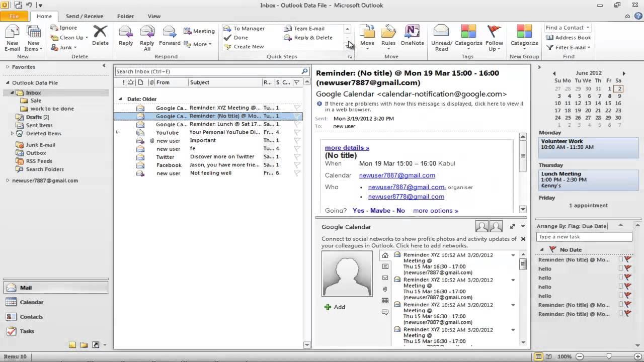The height and width of the screenshot is (362, 644).
Task: Collapse the 'Date: Older' message group
Action: pyautogui.click(x=121, y=99)
